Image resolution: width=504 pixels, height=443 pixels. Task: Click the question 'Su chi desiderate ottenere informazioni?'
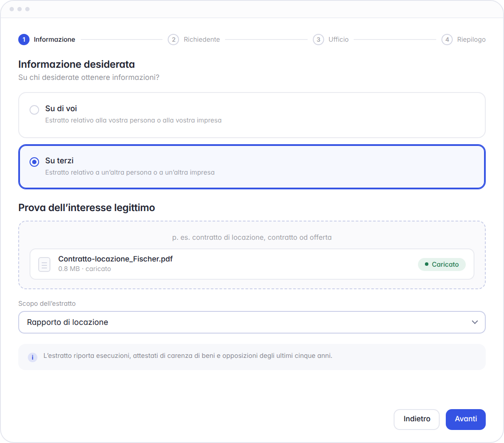(89, 77)
